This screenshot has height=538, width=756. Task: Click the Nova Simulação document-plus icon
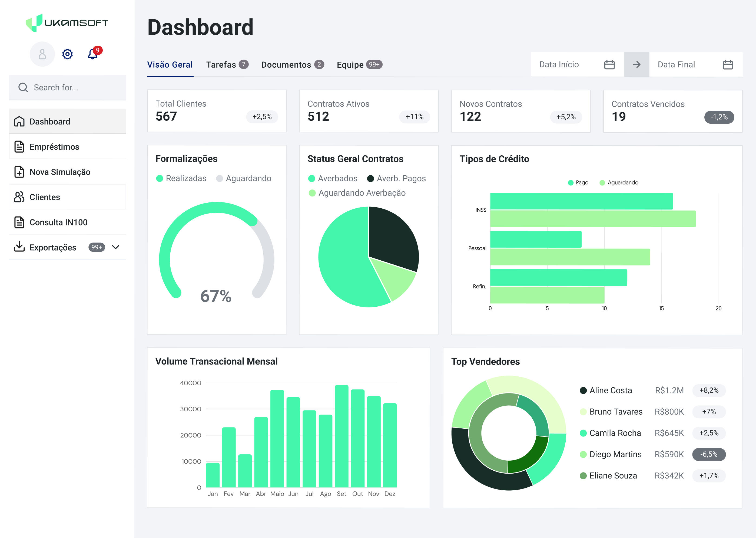[19, 172]
